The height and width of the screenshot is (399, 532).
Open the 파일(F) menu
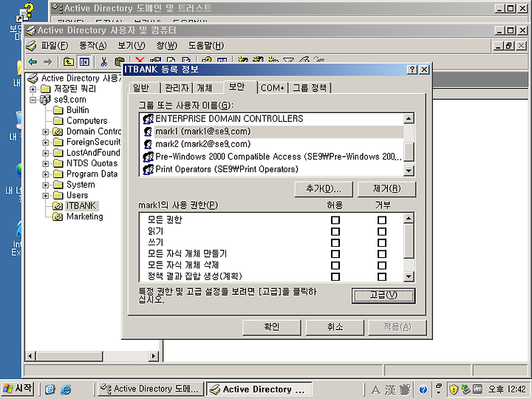(x=55, y=46)
